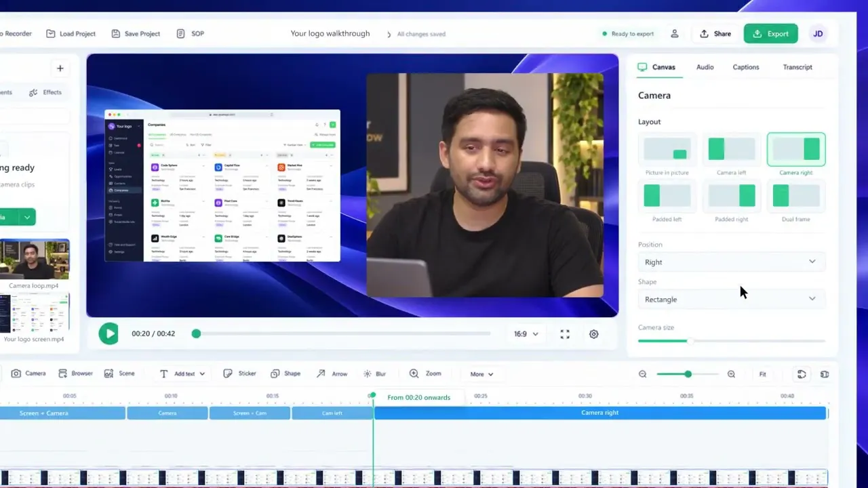
Task: Click the Save Project button
Action: (136, 33)
